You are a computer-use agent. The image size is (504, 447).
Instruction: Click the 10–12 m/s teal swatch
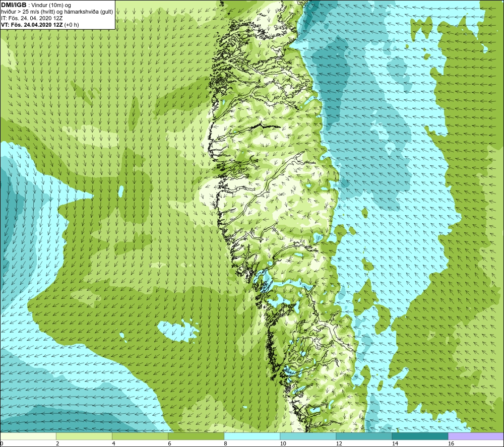click(x=307, y=436)
